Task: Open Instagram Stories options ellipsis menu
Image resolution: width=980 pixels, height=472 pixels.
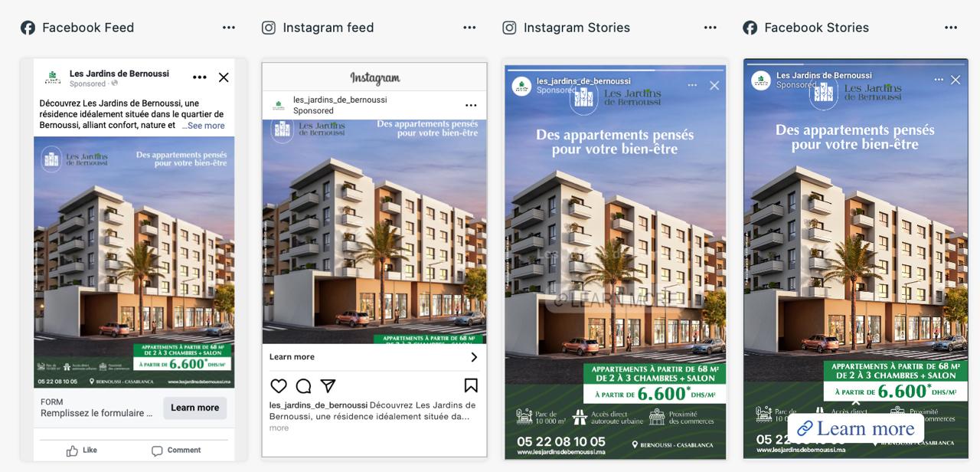Action: [x=710, y=28]
